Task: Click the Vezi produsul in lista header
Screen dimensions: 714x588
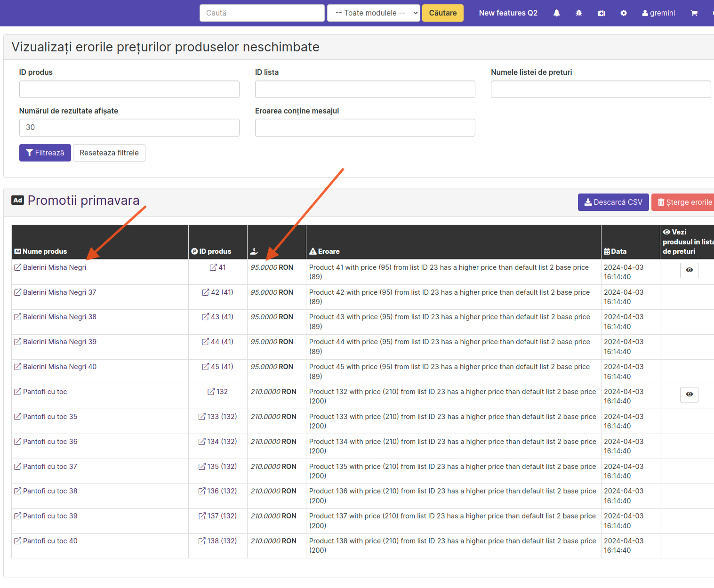Action: [688, 242]
